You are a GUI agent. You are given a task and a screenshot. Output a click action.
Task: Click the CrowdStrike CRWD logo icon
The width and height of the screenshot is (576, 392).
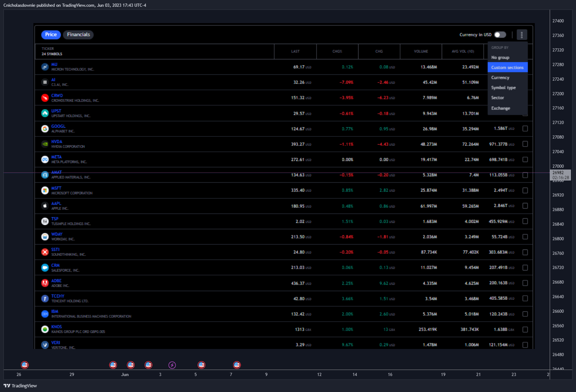45,98
